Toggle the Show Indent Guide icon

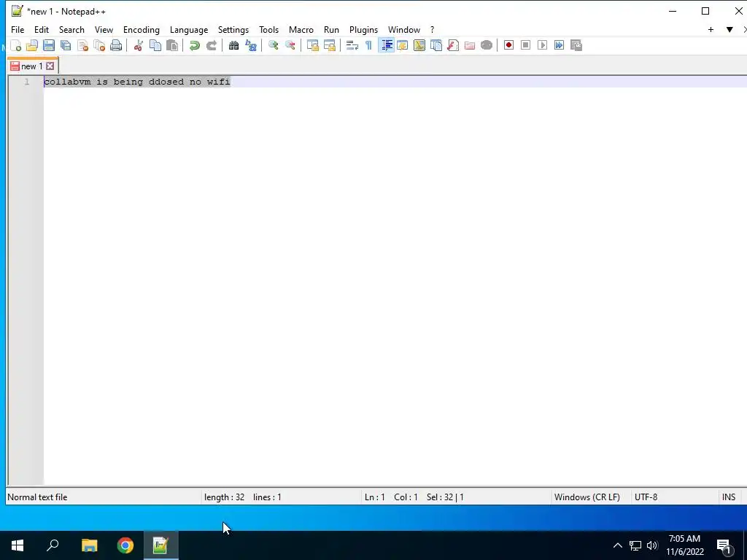tap(387, 45)
